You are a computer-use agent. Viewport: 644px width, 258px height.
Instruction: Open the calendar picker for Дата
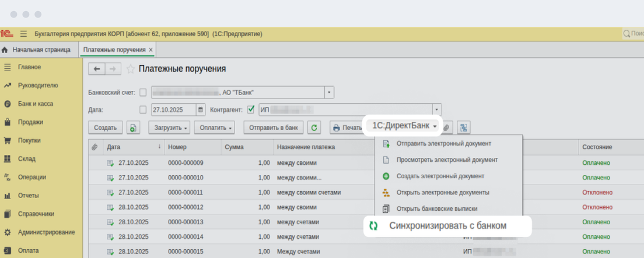(x=201, y=109)
